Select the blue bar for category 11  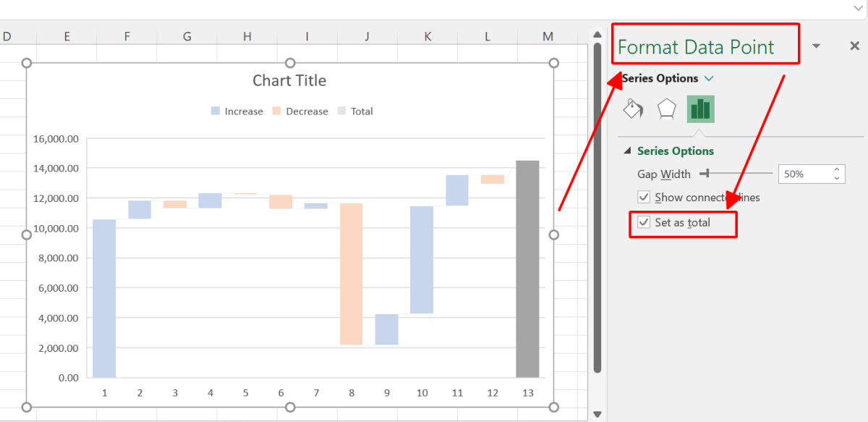click(x=457, y=190)
